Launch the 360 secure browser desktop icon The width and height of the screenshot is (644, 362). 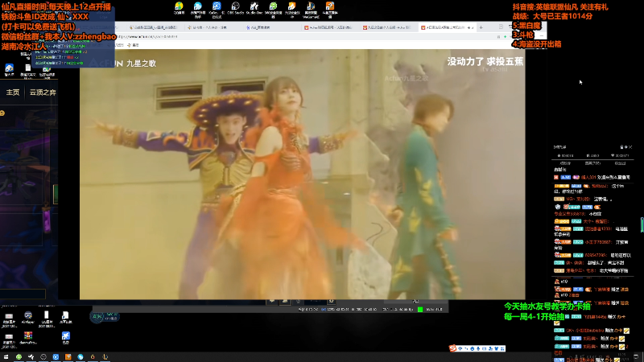273,10
